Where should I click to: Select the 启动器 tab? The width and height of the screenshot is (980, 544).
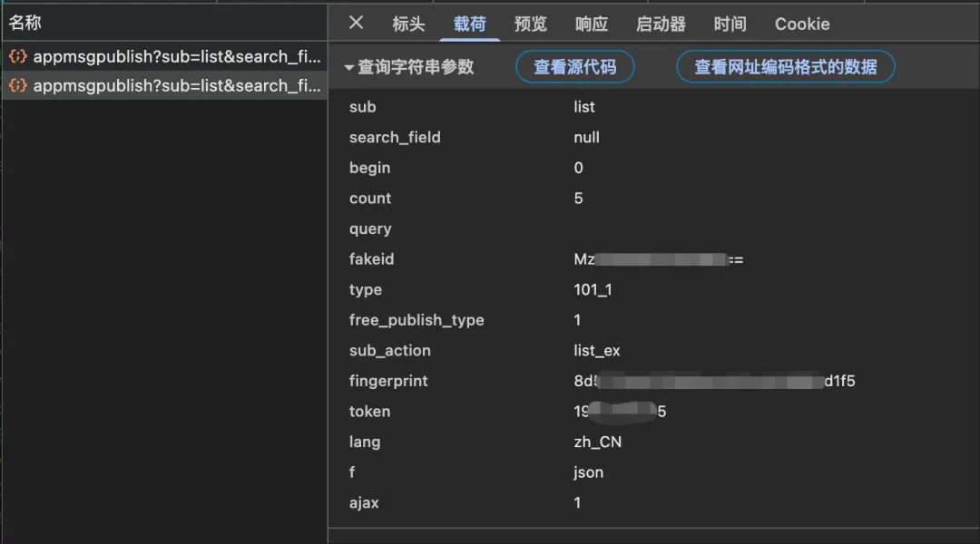pyautogui.click(x=661, y=24)
